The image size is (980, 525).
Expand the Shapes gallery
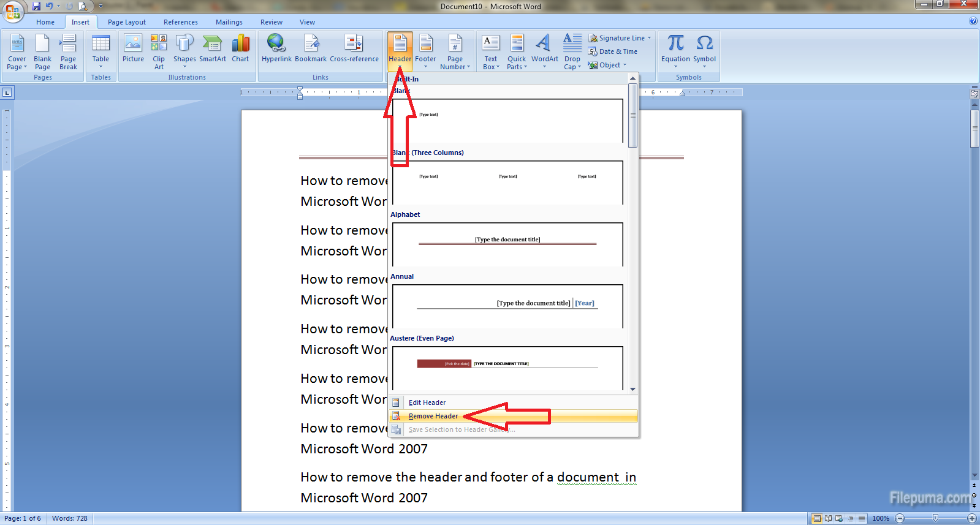pos(184,52)
